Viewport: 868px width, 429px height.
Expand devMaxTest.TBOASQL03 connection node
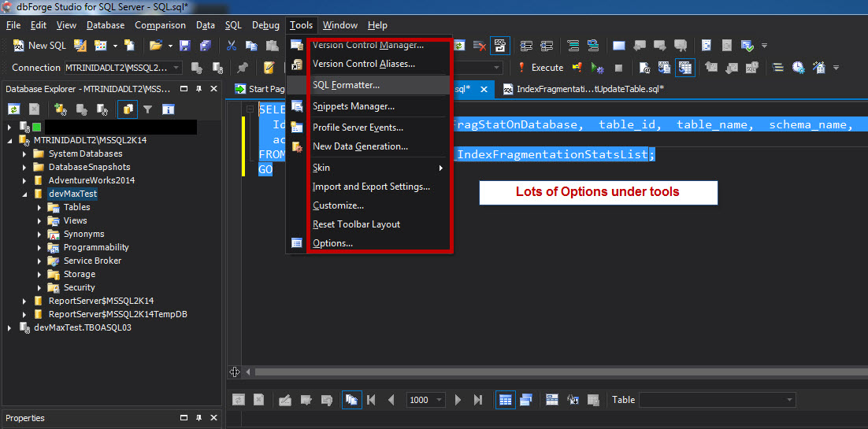pos(9,327)
